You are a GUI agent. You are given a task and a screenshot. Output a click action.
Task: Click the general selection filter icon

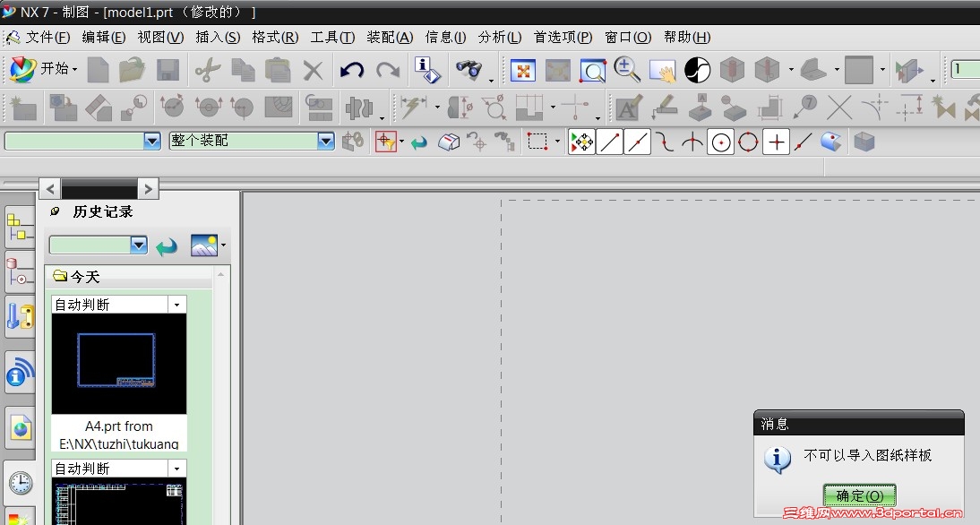[x=385, y=142]
